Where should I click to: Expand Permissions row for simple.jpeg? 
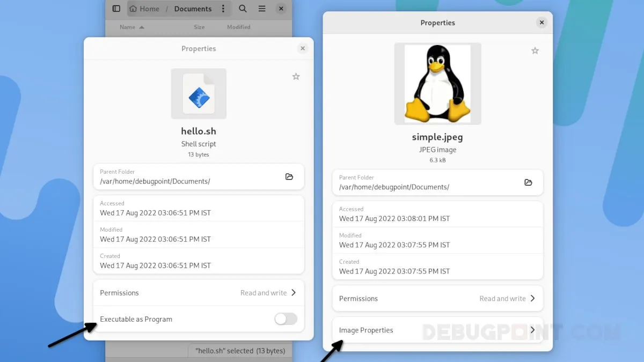click(437, 299)
